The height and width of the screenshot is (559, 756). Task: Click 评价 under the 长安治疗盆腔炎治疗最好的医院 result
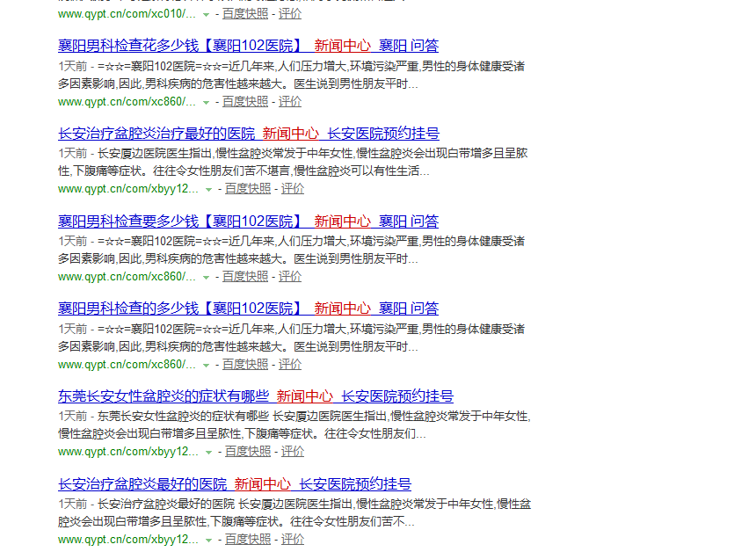[292, 188]
